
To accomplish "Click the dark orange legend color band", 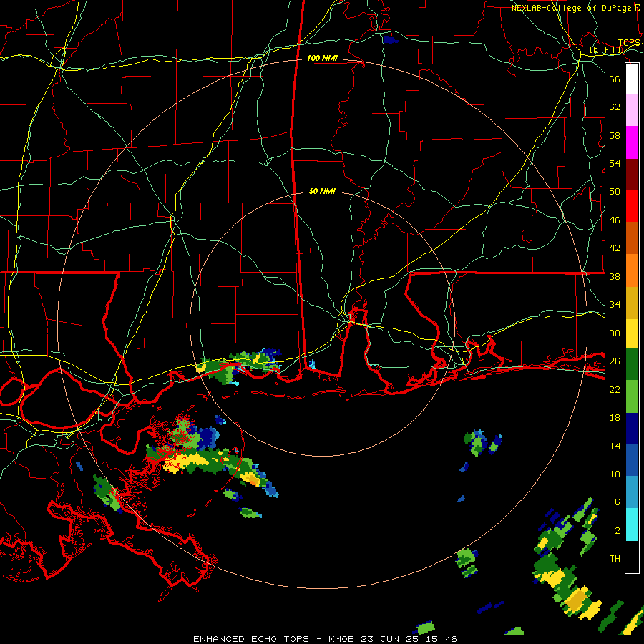I will (x=632, y=238).
